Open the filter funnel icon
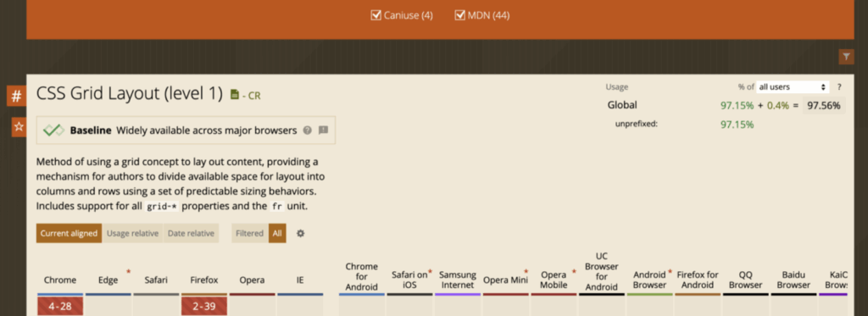868x316 pixels. point(846,57)
